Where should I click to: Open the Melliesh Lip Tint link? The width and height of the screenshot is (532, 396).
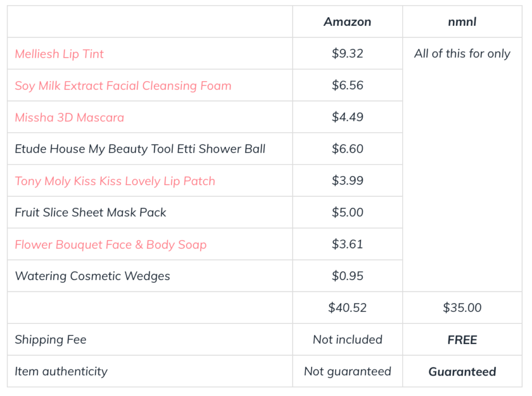(59, 54)
